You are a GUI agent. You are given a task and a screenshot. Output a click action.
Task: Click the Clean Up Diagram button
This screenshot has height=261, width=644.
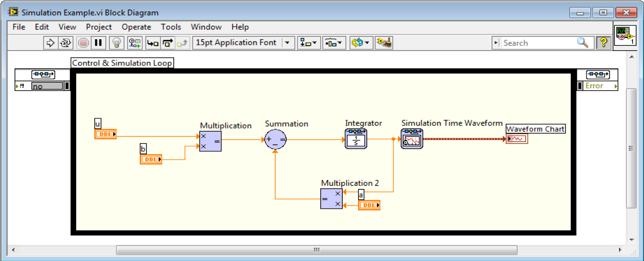click(384, 43)
